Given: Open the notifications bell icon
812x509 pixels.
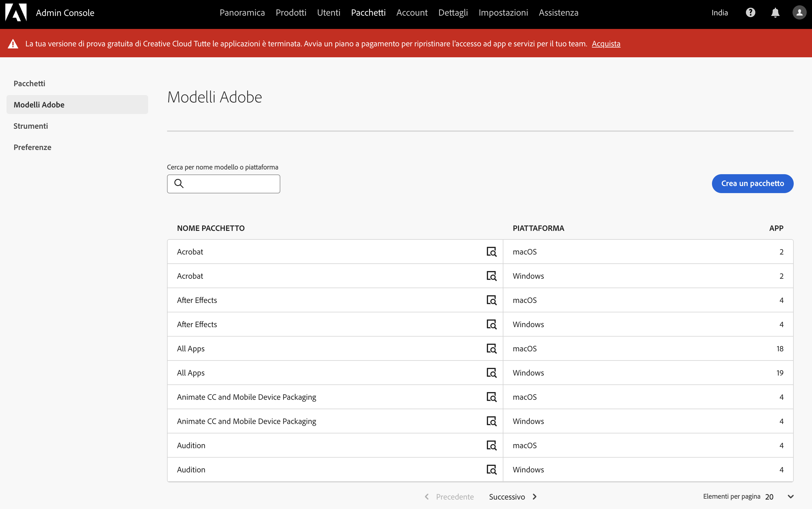Looking at the screenshot, I should [x=775, y=12].
